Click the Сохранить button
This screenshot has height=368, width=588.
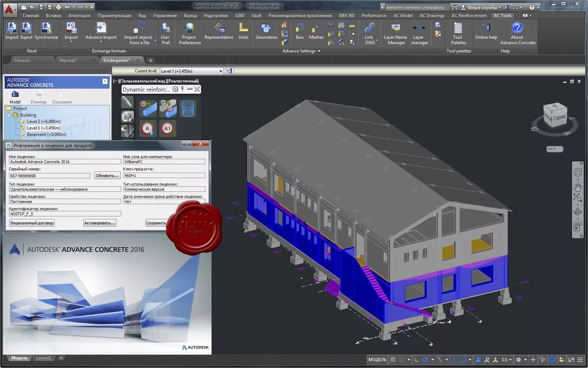(156, 223)
